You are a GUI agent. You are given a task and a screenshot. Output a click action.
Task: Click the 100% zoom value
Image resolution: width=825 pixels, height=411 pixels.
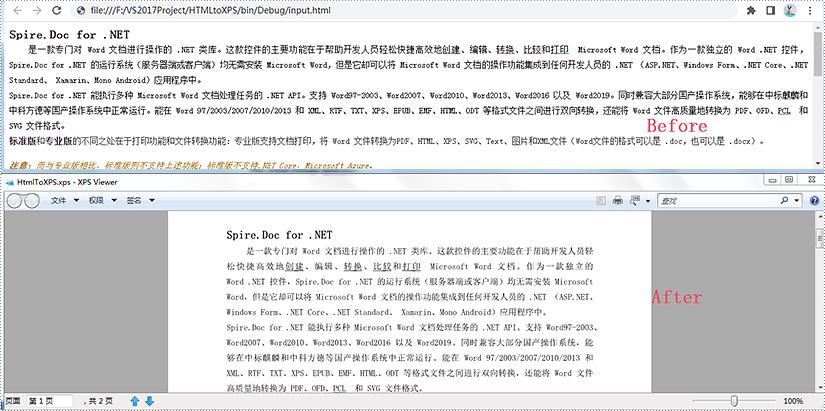coord(793,402)
